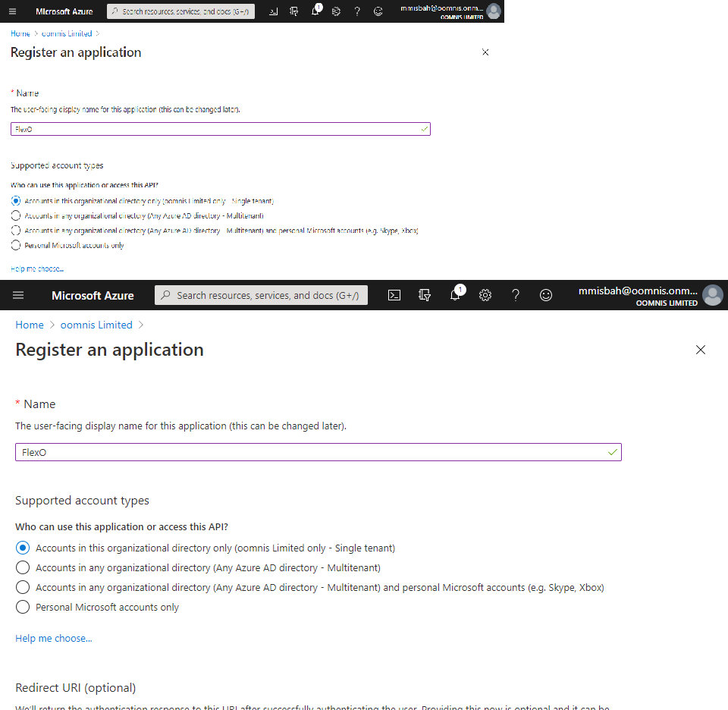728x710 pixels.
Task: Click Microsoft Azure logo text in upper toolbar
Action: tap(64, 11)
